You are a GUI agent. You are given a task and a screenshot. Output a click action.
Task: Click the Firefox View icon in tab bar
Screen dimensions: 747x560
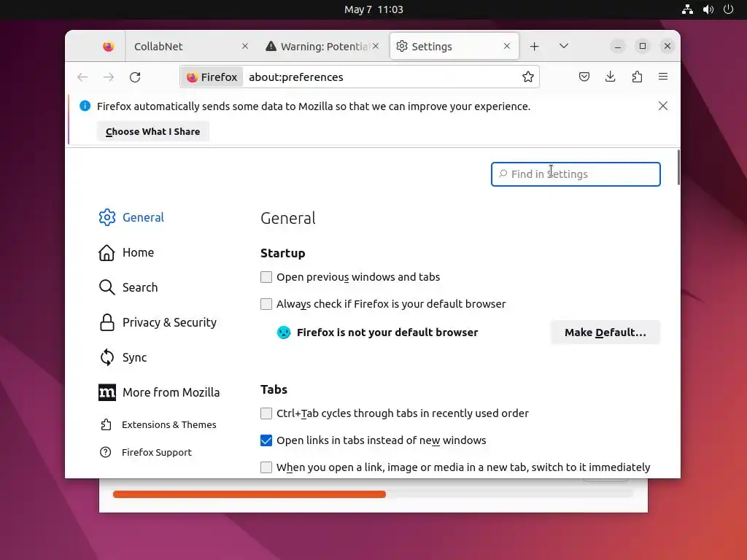pyautogui.click(x=108, y=46)
